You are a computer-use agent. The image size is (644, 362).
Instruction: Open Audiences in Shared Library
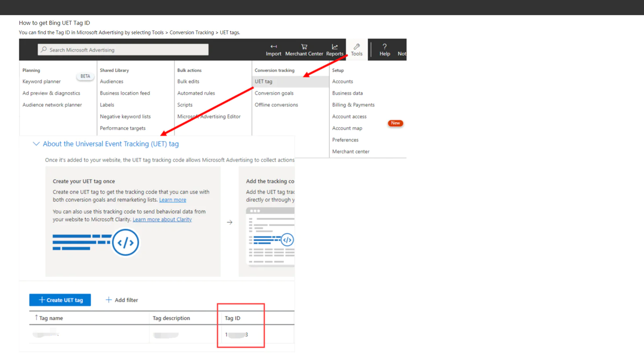click(x=111, y=81)
